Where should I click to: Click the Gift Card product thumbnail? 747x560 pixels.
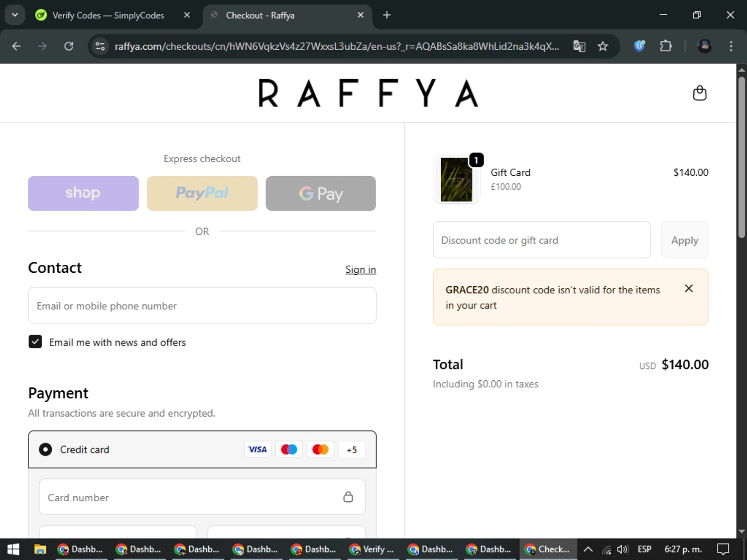coord(457,180)
